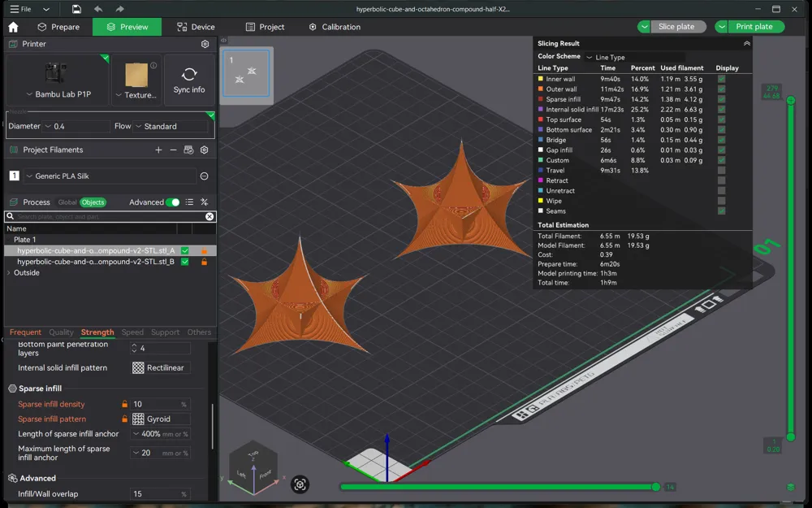The image size is (812, 508).
Task: Clear the process search field
Action: (209, 217)
